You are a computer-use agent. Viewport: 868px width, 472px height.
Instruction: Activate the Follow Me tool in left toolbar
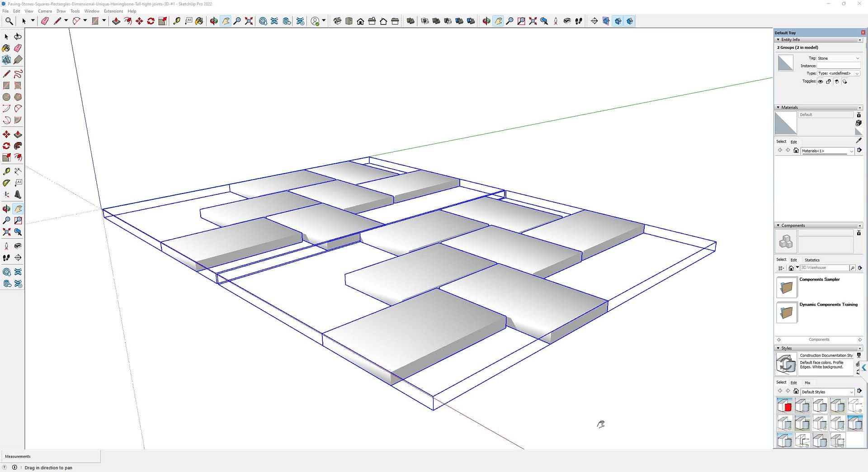click(x=18, y=146)
